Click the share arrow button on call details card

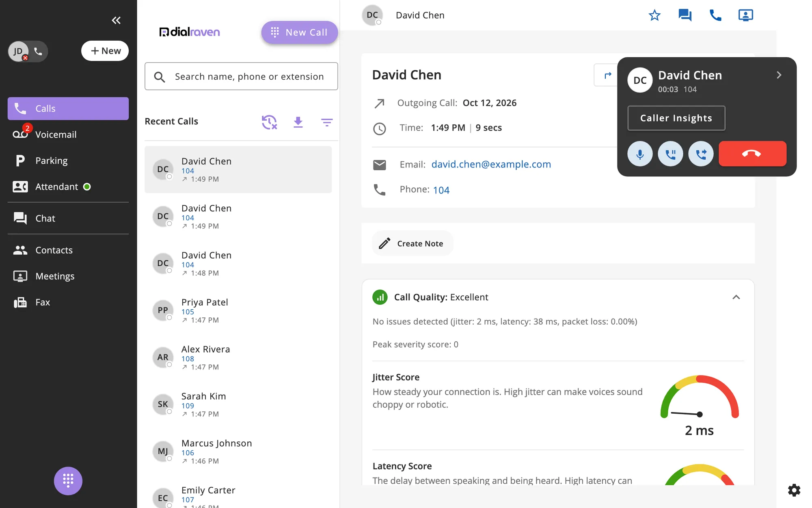[607, 75]
